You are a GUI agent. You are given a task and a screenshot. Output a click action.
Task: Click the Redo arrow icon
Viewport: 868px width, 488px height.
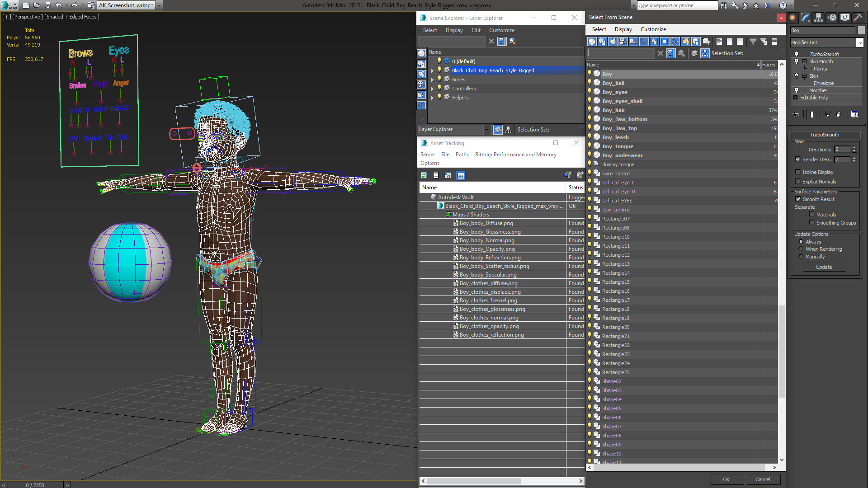[x=75, y=5]
